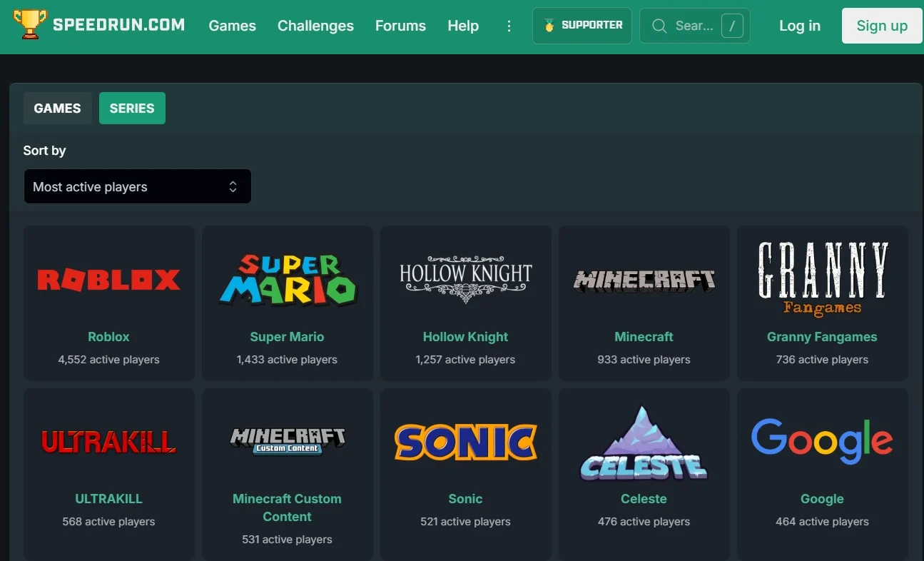The image size is (924, 561).
Task: Click the ULTRAKILL red logo image
Action: click(x=108, y=442)
